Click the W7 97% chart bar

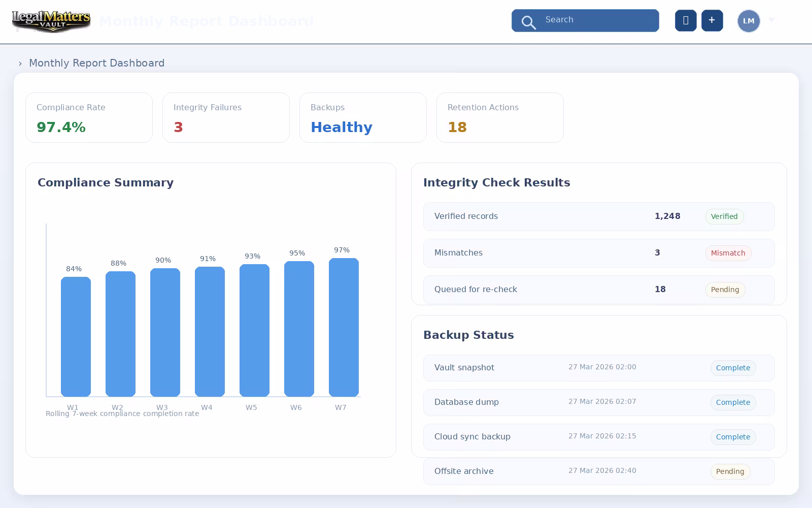coord(344,327)
